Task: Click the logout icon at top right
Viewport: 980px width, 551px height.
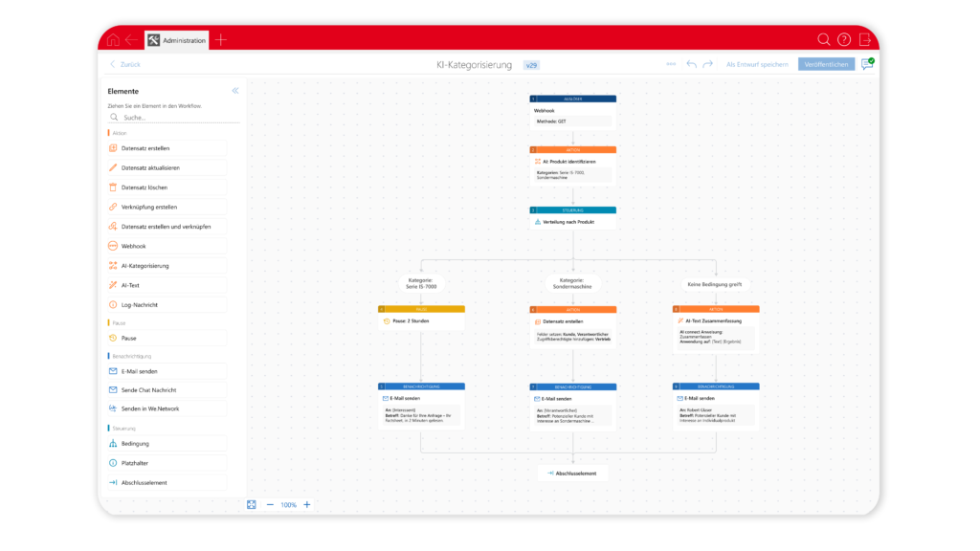Action: [865, 39]
